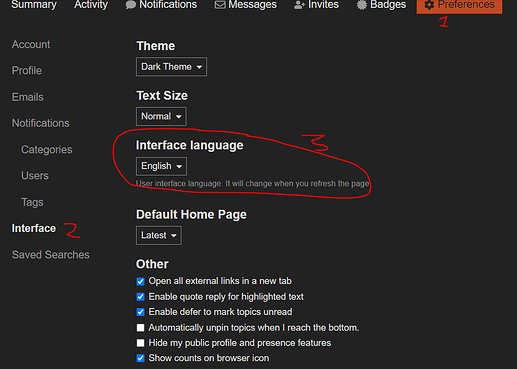Click the Notifications speech bubble icon
The height and width of the screenshot is (369, 517).
click(130, 5)
